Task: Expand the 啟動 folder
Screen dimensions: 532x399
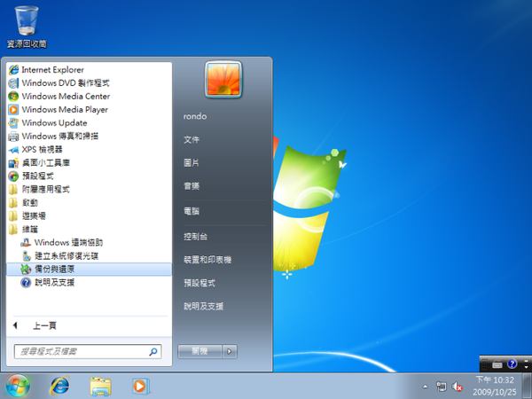Action: 89,202
